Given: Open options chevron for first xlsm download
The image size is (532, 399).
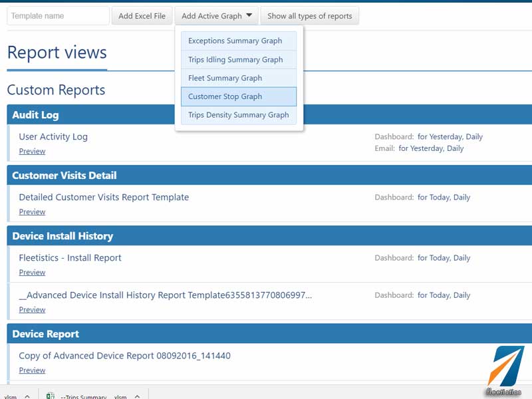Looking at the screenshot, I should [27, 396].
